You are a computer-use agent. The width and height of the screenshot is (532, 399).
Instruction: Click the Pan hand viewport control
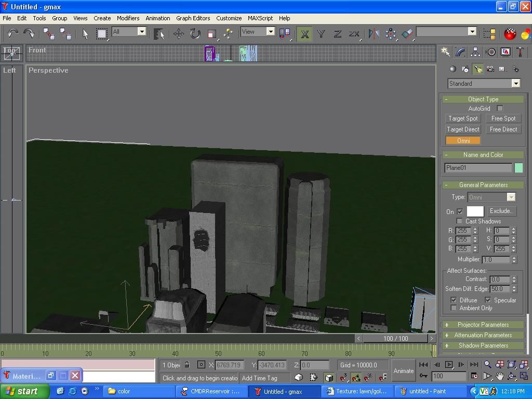500,376
